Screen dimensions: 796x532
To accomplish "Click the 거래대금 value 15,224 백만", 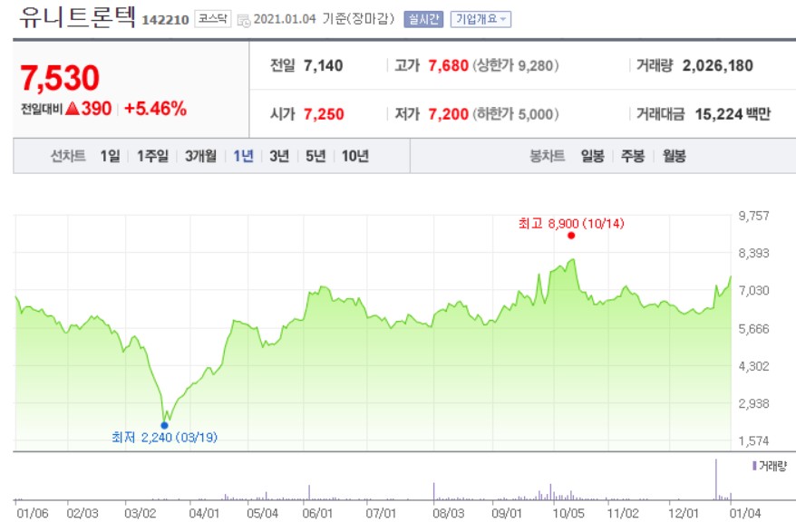I will pos(733,114).
